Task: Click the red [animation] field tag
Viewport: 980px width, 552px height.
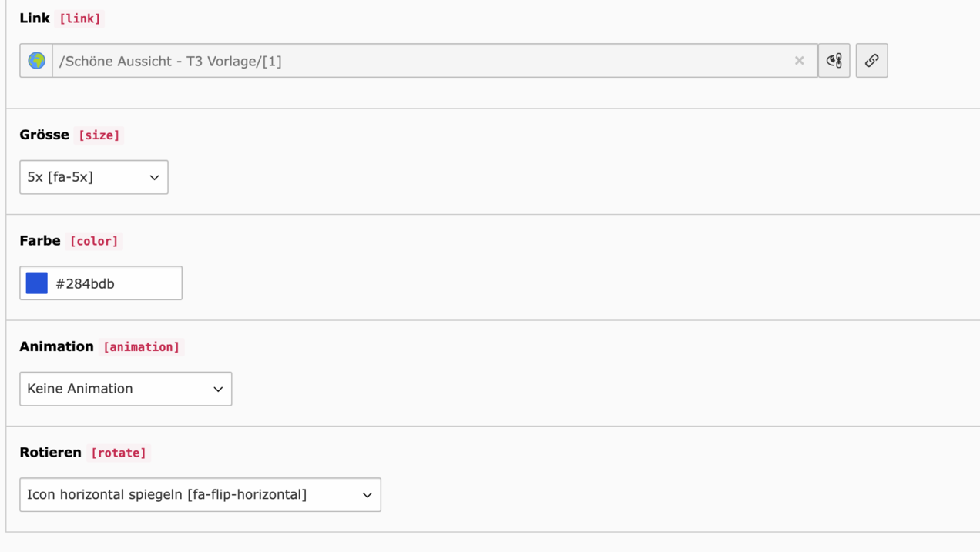Action: tap(142, 347)
